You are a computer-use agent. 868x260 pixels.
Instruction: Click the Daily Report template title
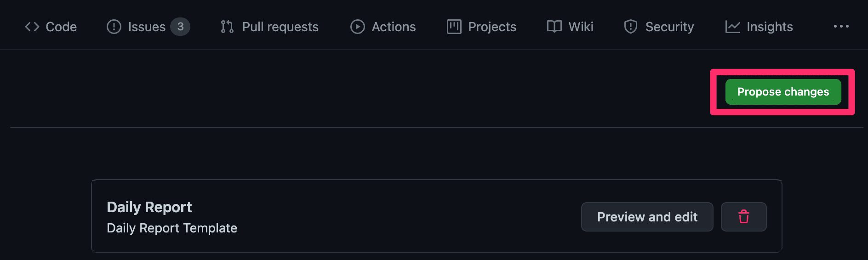[149, 207]
